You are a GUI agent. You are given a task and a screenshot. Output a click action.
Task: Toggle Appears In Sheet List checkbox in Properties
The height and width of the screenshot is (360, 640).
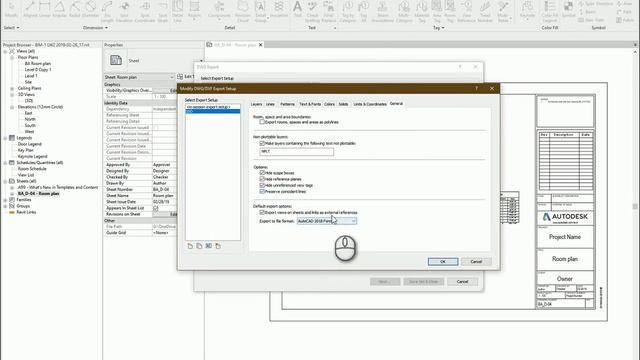156,208
